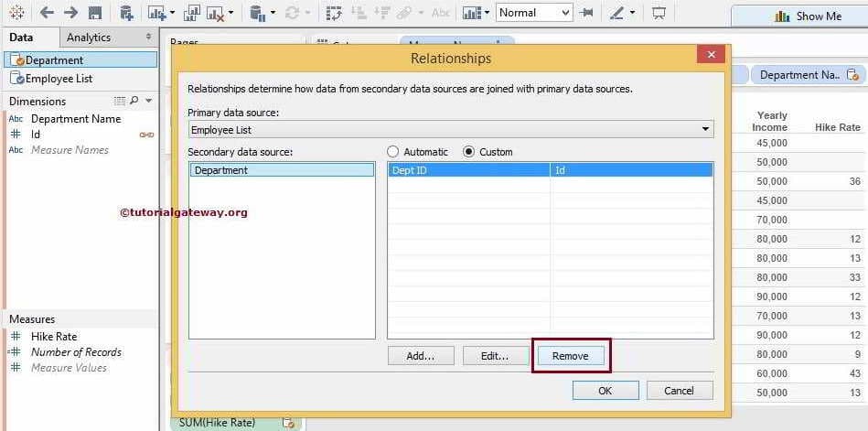
Task: Click Department Na.. pill on shelf
Action: pyautogui.click(x=808, y=75)
